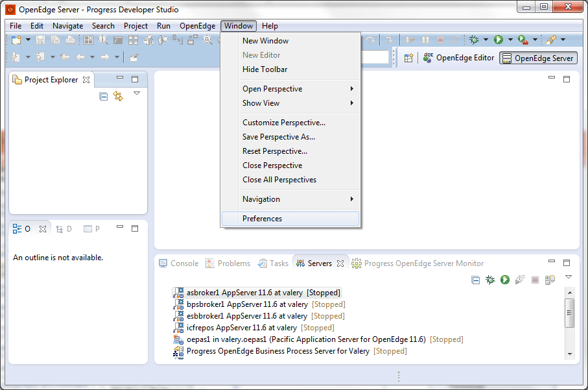Click the Save icon in main toolbar
This screenshot has height=390, width=588.
tap(40, 40)
